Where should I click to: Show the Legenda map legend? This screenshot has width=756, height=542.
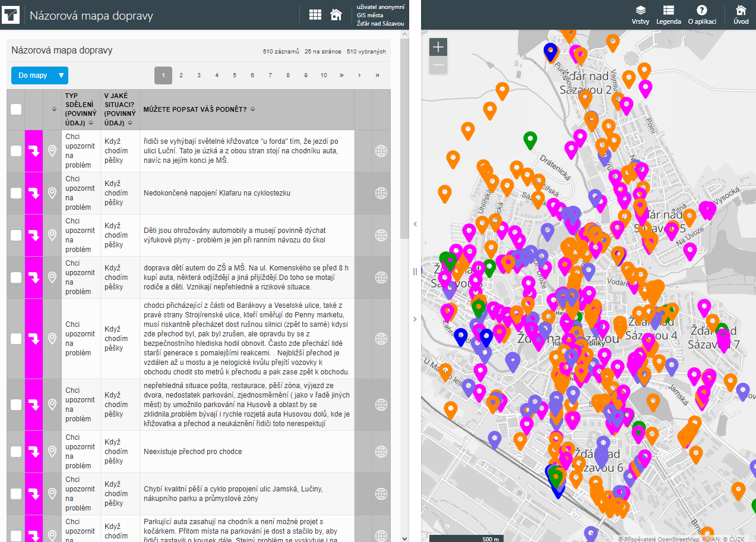[x=669, y=15]
